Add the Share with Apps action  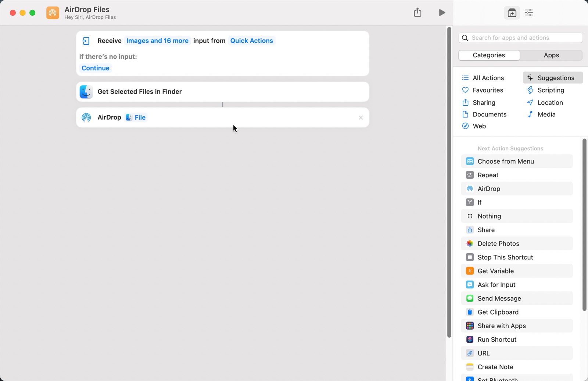(x=517, y=326)
